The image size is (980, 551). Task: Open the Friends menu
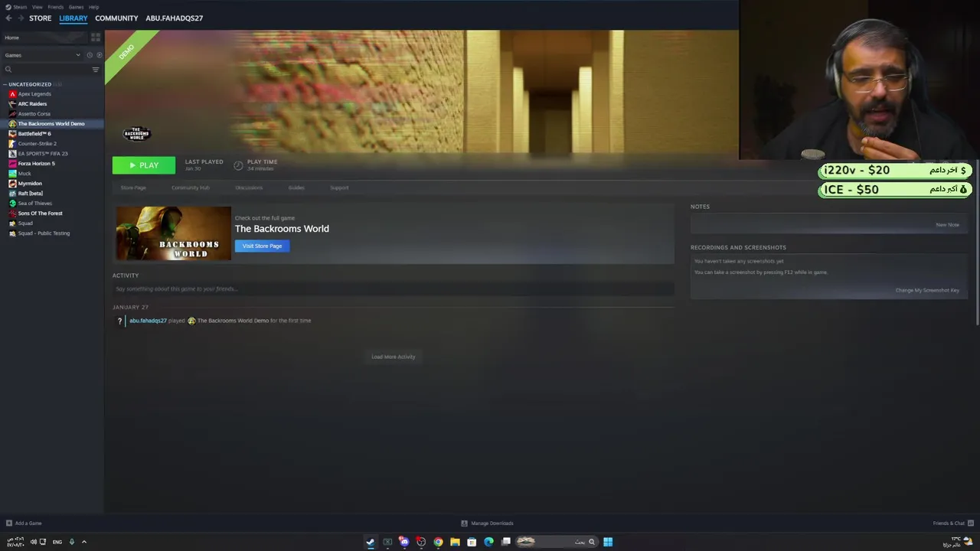click(55, 7)
